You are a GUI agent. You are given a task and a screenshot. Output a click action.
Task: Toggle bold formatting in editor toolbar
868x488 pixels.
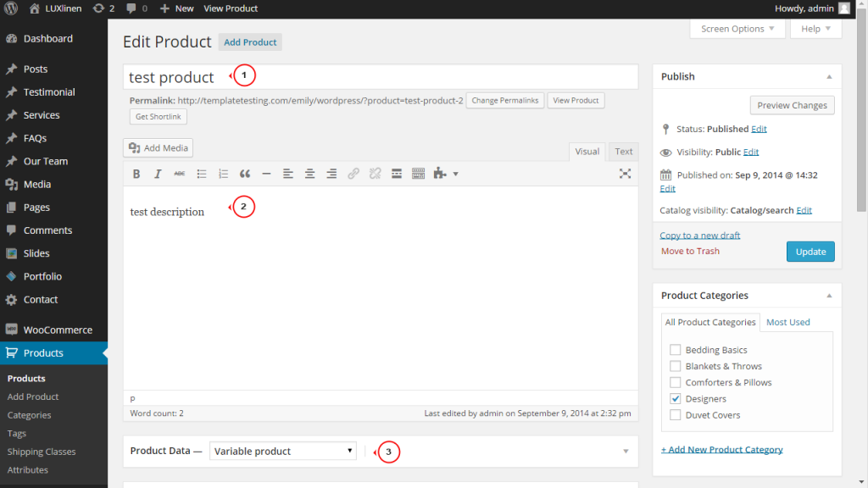136,174
